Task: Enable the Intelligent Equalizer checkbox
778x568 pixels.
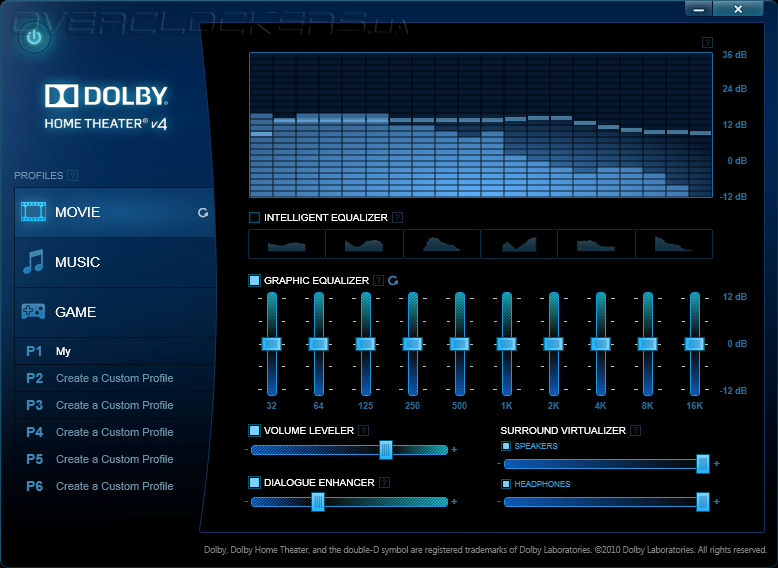Action: coord(254,217)
